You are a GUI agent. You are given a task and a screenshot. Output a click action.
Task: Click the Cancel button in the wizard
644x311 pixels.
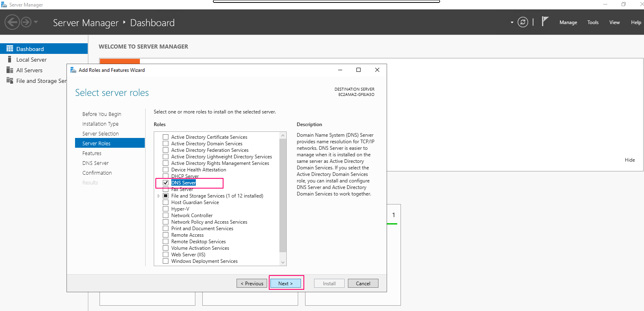[x=363, y=283]
